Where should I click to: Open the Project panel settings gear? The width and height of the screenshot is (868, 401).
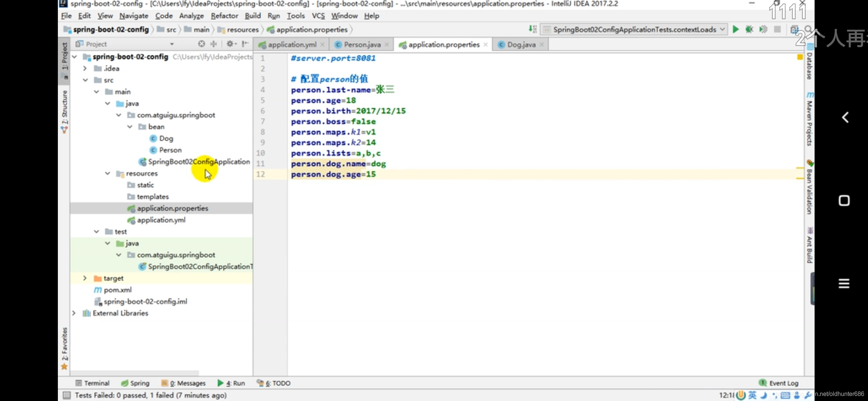pyautogui.click(x=230, y=44)
